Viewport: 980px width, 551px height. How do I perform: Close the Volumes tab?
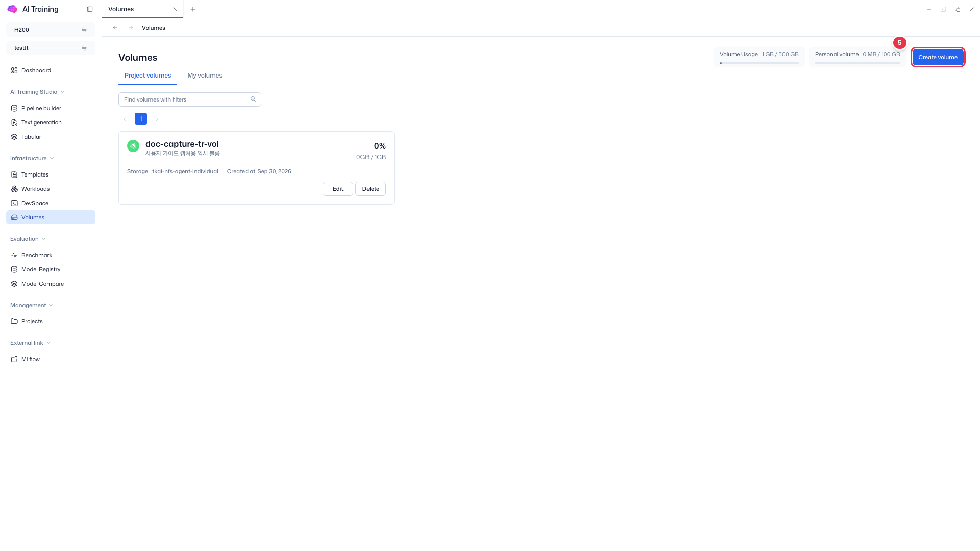175,9
